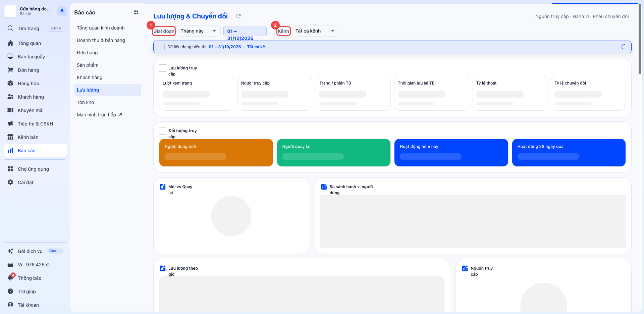Click the Nguồn truy cập chart icon

pos(465,268)
